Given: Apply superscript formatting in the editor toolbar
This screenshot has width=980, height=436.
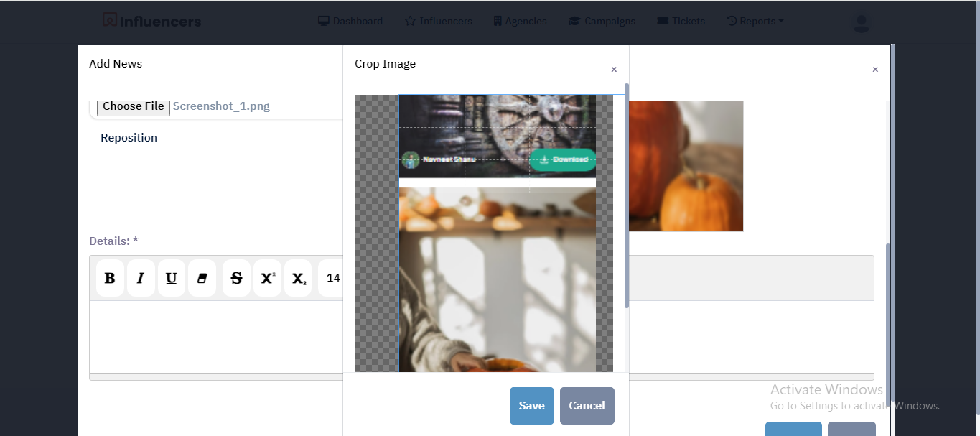Looking at the screenshot, I should [267, 278].
